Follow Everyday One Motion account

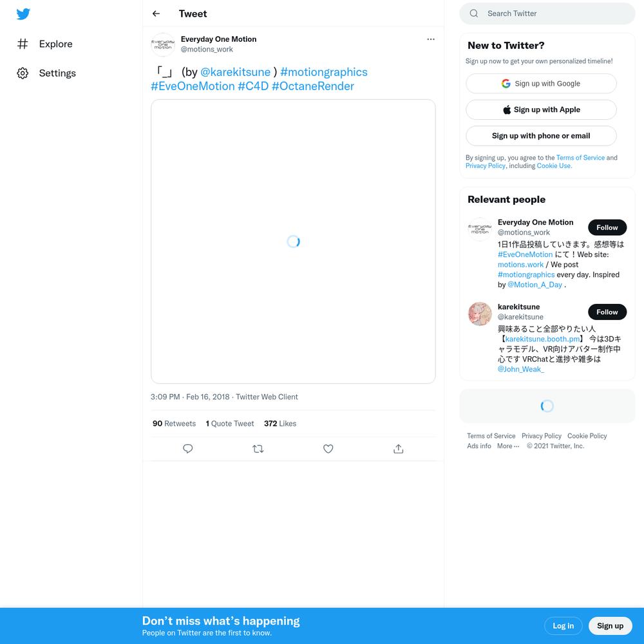pyautogui.click(x=607, y=227)
